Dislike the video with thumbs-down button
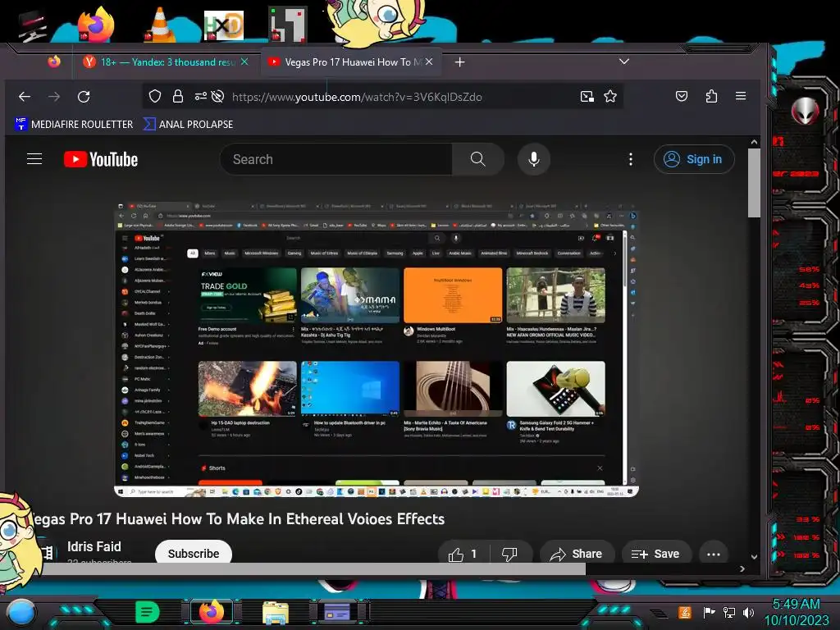840x630 pixels. click(x=509, y=554)
